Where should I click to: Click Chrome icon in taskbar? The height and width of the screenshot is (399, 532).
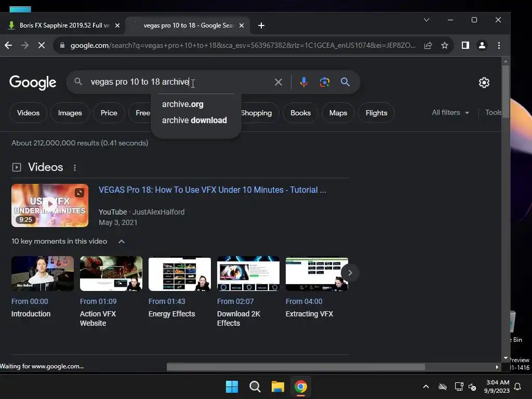tap(301, 387)
